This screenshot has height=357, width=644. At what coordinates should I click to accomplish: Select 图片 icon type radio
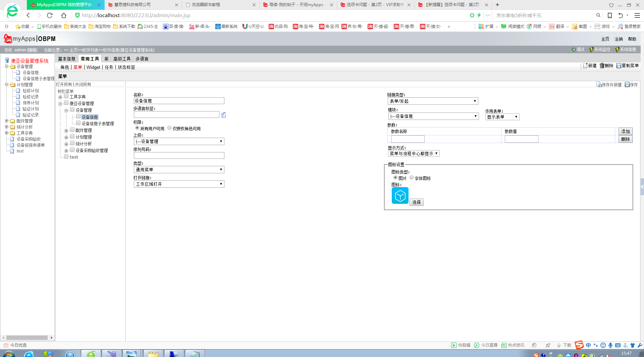(395, 178)
